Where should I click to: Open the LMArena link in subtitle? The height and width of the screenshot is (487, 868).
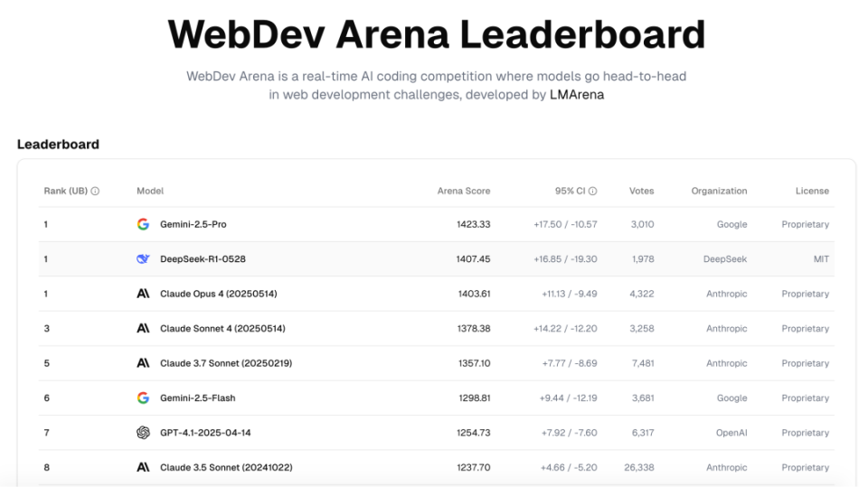pos(577,95)
